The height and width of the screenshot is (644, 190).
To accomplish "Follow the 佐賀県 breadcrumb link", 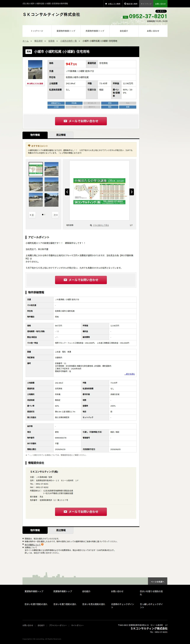I will pyautogui.click(x=51, y=41).
